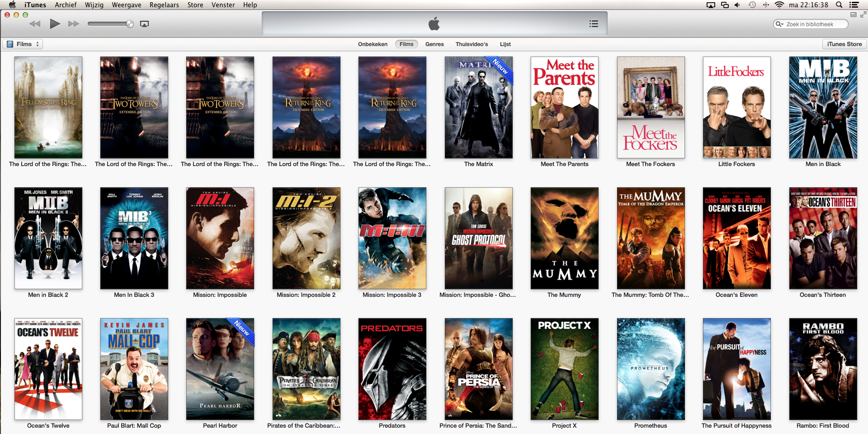Click the Pirates of the Caribbean title text

click(304, 426)
